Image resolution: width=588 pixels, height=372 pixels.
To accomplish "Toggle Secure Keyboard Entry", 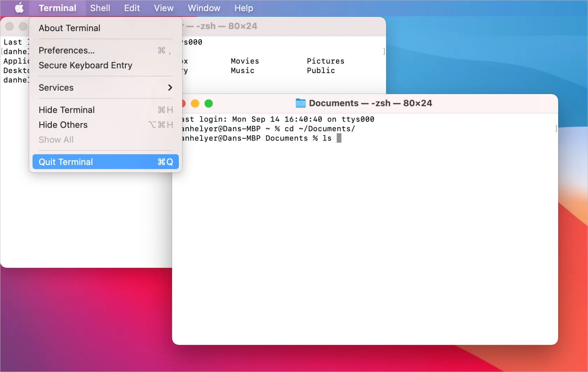I will 85,65.
